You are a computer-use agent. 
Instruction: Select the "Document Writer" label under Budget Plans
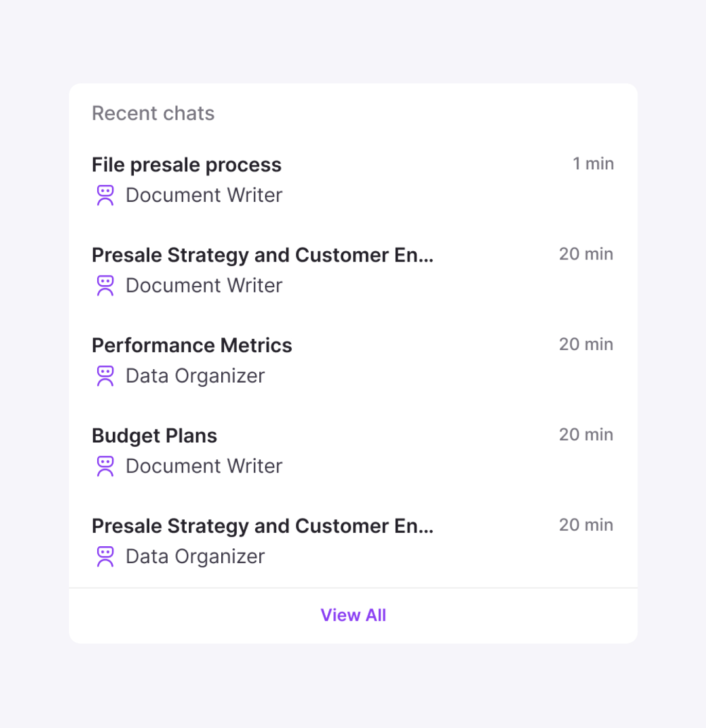coord(203,465)
